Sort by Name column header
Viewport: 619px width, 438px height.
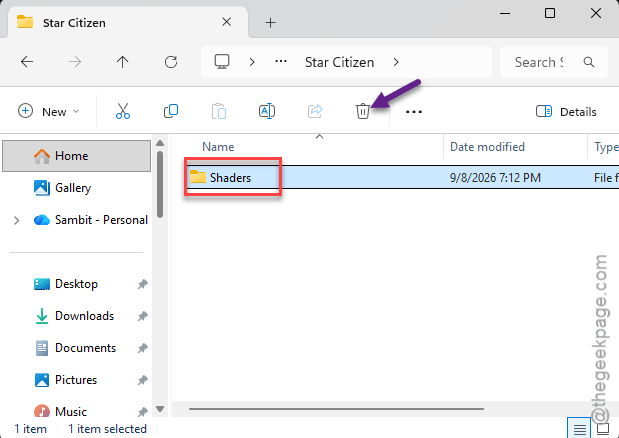[x=218, y=147]
